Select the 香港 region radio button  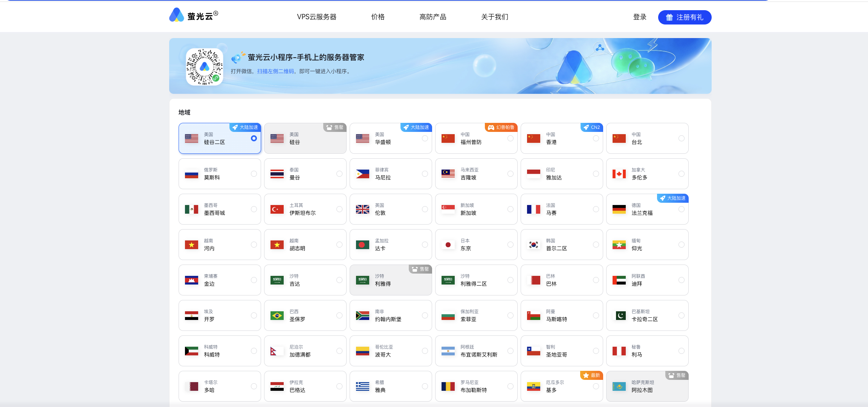596,138
